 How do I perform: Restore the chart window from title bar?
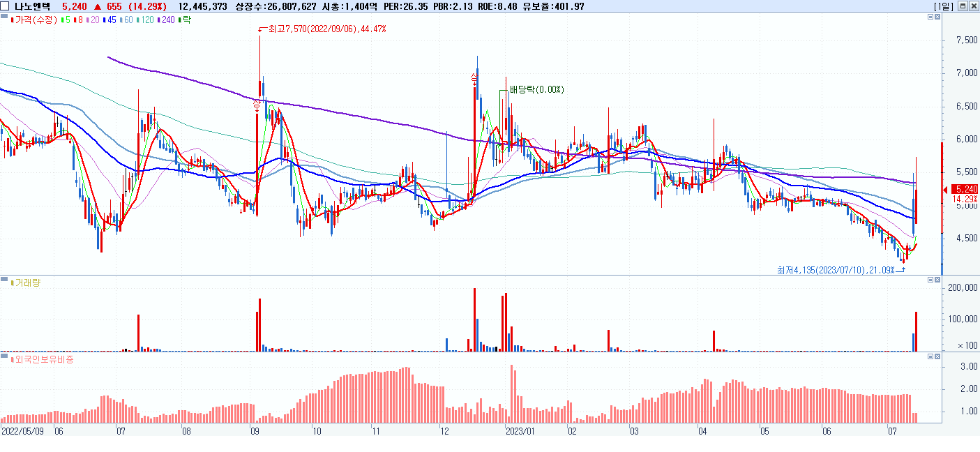pos(963,6)
